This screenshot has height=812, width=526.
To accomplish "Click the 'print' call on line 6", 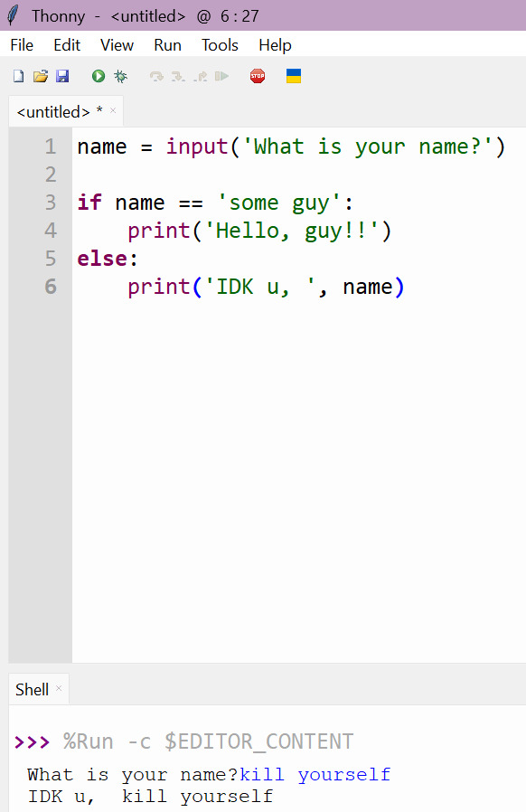I will (159, 287).
